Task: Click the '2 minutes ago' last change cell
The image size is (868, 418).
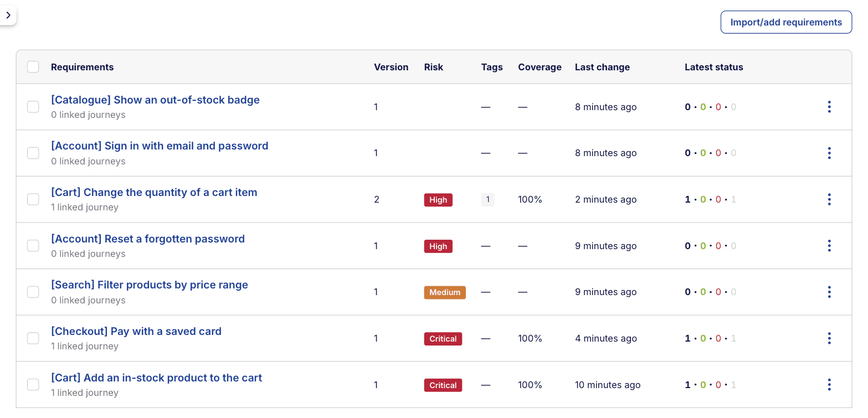Action: click(606, 199)
